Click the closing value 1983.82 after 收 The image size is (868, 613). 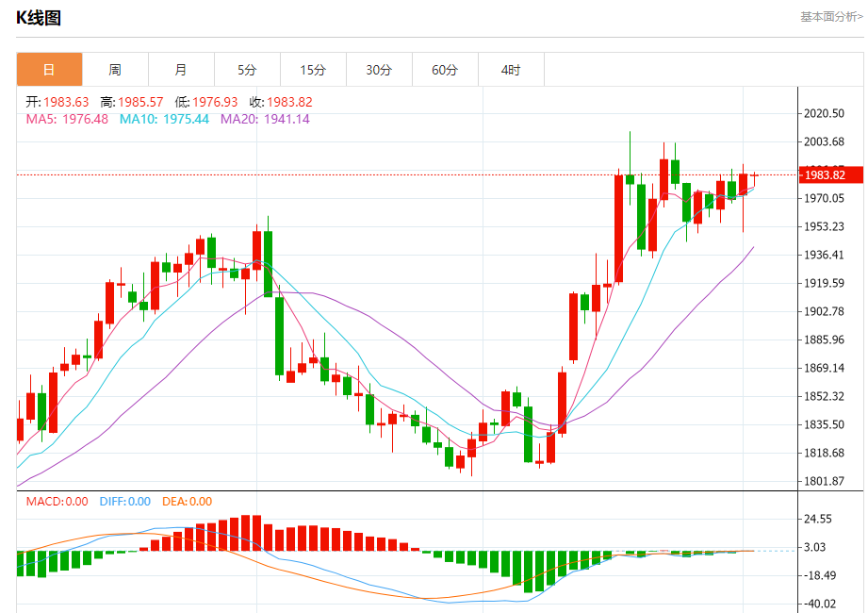point(289,103)
